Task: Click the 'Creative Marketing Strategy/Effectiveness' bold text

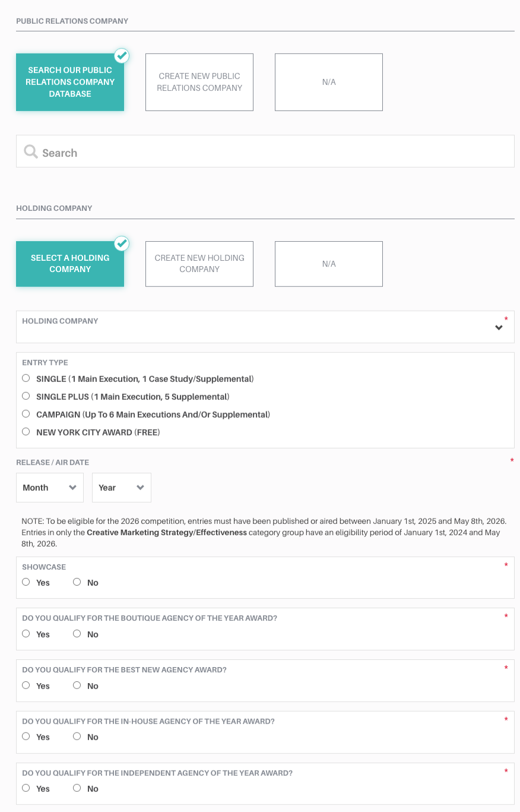Action: 167,532
